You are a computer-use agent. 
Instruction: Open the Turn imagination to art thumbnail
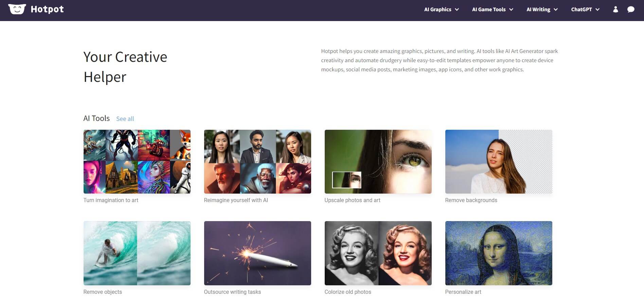pos(137,162)
